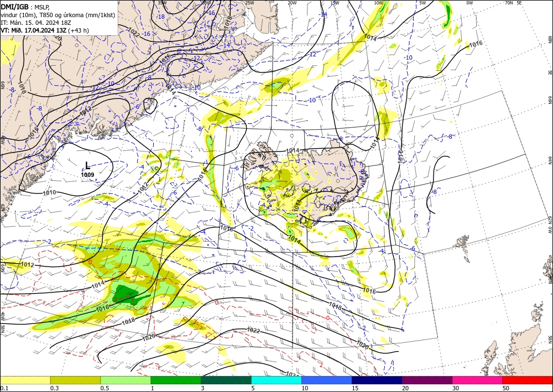Click the 'L' low pressure marker
The width and height of the screenshot is (553, 392).
coord(87,165)
